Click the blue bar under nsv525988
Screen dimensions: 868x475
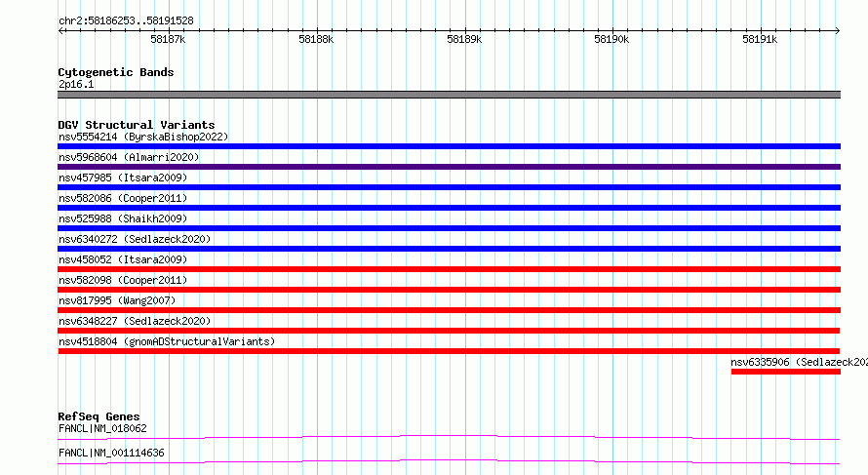click(449, 228)
